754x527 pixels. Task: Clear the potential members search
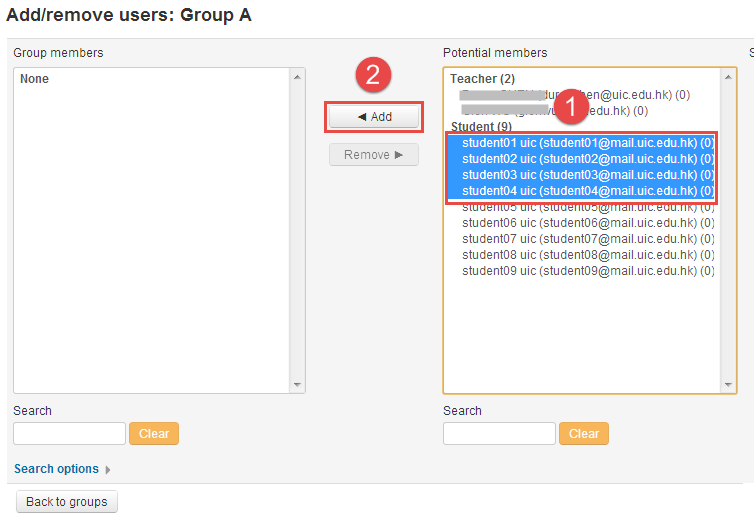coord(584,434)
